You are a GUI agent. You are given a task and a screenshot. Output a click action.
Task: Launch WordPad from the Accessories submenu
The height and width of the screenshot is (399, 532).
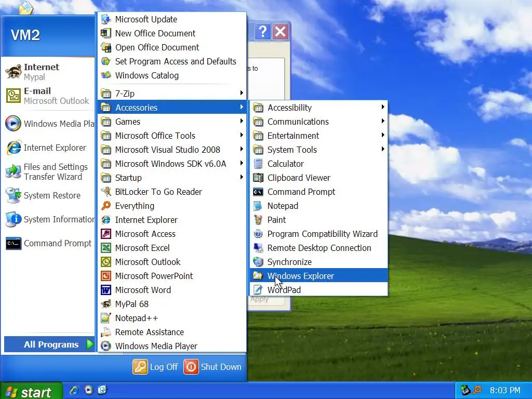pyautogui.click(x=318, y=290)
